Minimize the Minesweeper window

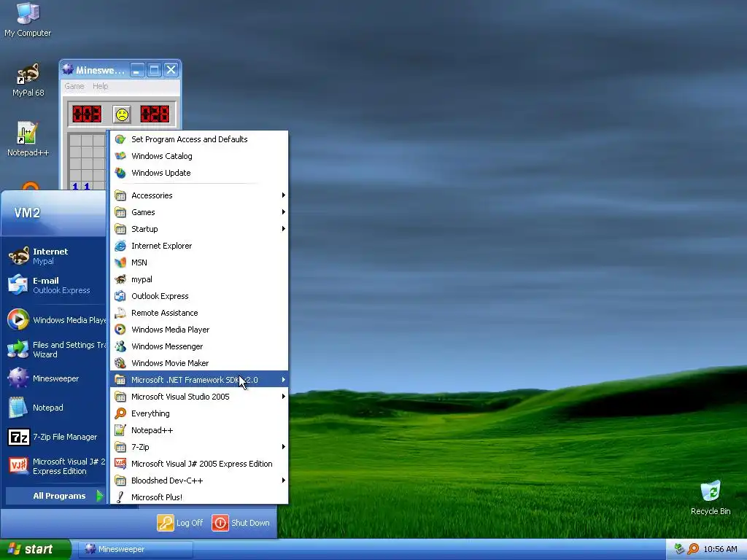[136, 71]
